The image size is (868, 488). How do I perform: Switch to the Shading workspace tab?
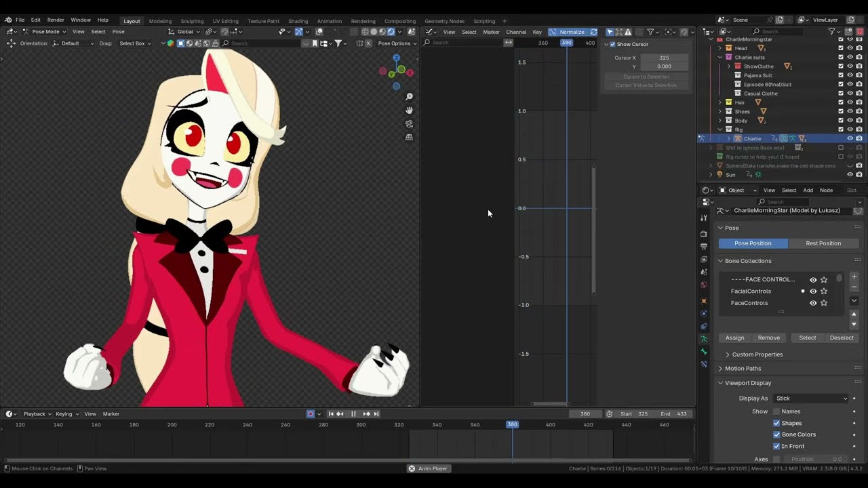298,21
